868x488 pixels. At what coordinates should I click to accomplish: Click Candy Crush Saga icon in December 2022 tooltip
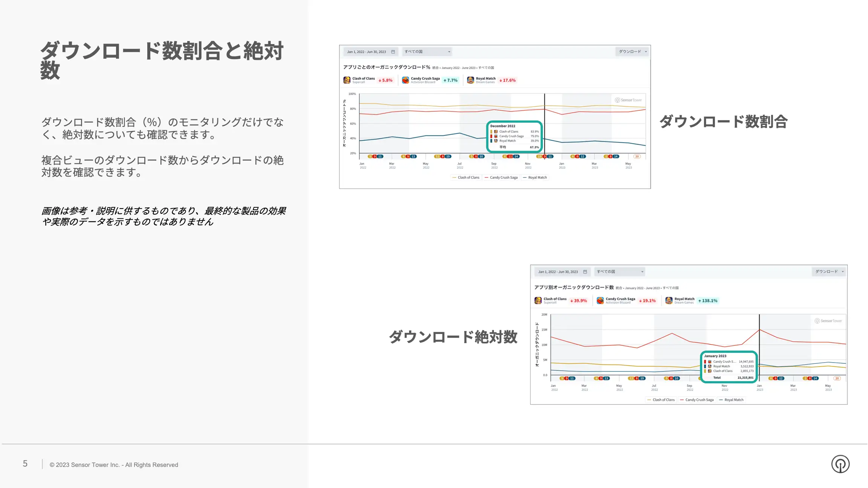click(496, 136)
